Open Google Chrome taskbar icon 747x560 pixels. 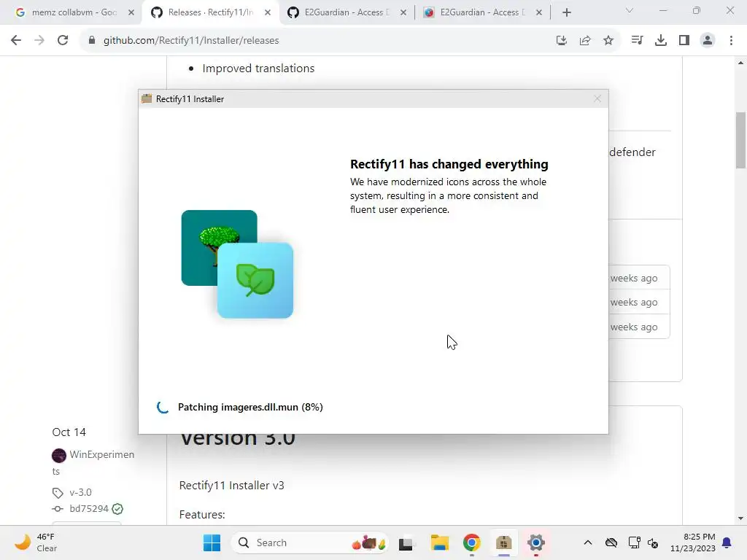(x=472, y=542)
